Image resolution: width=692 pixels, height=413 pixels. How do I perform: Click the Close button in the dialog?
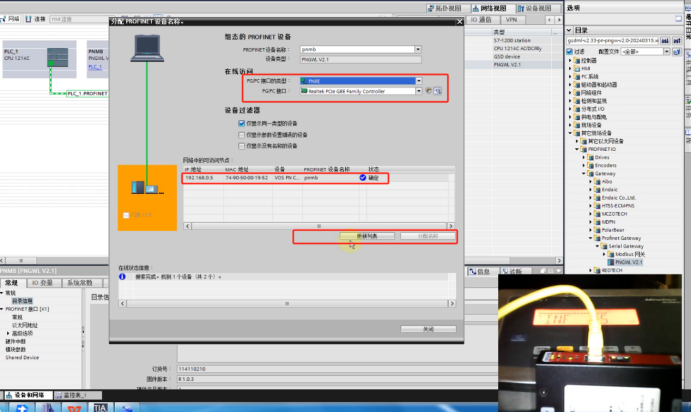[x=428, y=329]
